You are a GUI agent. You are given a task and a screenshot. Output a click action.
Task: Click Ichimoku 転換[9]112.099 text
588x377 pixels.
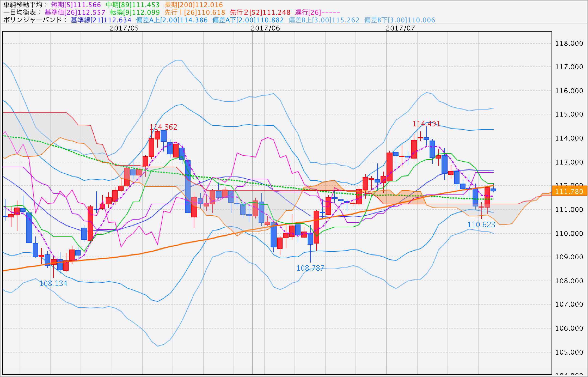(135, 12)
